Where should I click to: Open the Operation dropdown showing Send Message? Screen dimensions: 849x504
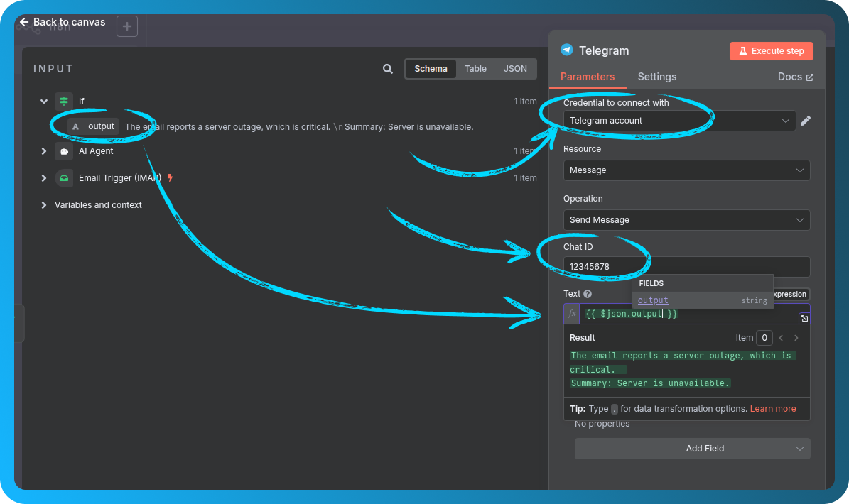tap(686, 220)
